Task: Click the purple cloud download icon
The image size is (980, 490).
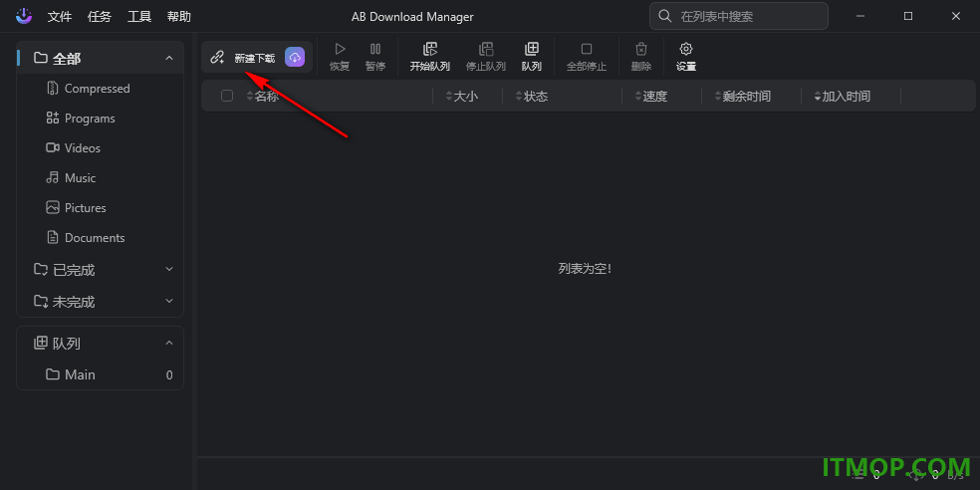Action: (295, 58)
